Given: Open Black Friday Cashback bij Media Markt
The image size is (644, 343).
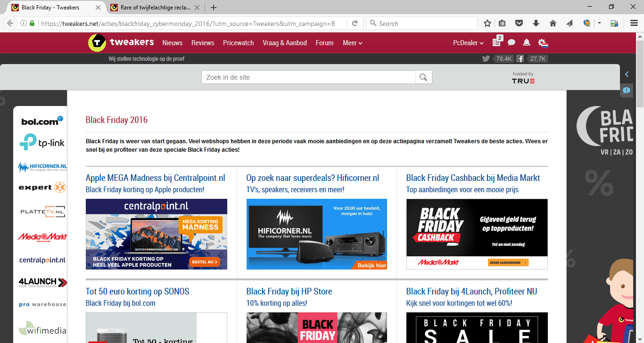Looking at the screenshot, I should coord(473,178).
